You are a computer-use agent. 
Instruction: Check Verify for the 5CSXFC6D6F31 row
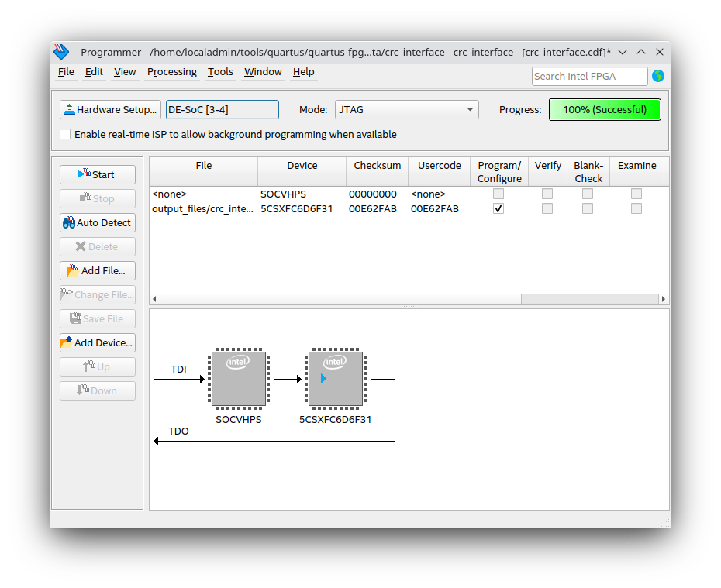[x=547, y=208]
